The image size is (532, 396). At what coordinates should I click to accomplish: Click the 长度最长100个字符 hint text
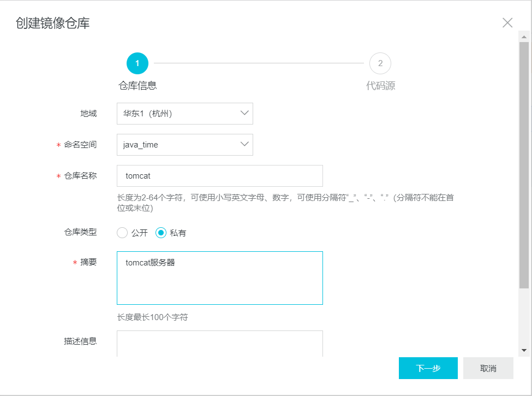pos(152,317)
